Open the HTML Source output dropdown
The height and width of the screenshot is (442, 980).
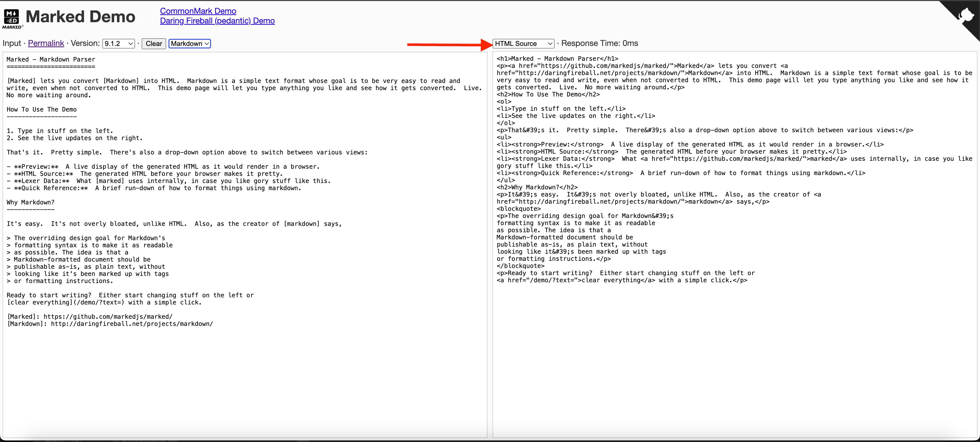click(x=523, y=44)
